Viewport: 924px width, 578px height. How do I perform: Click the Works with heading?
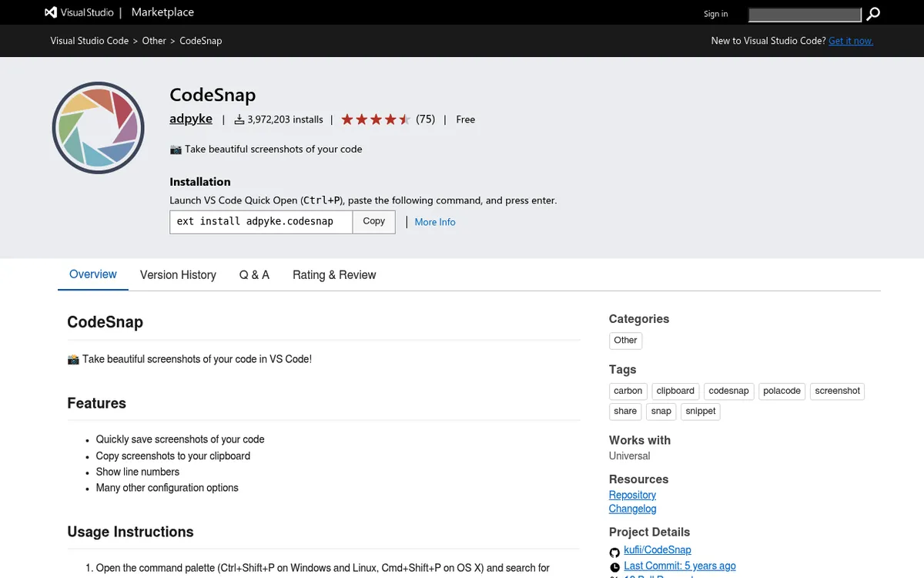click(640, 440)
